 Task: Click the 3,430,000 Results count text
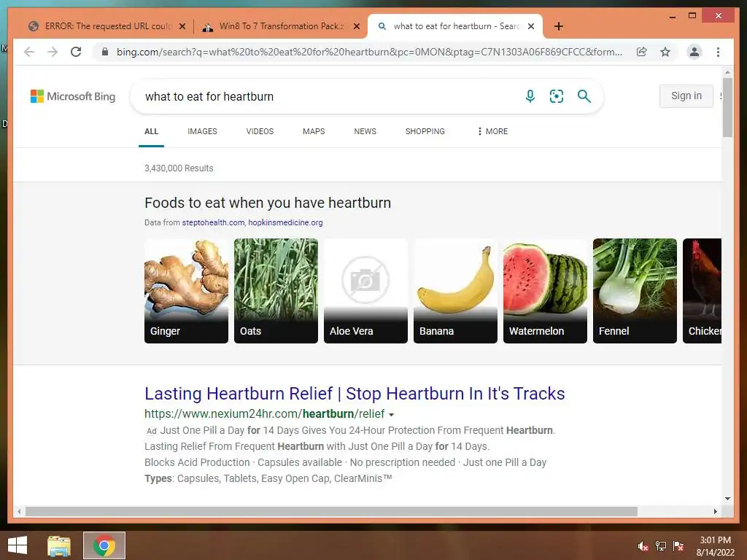[x=179, y=168]
